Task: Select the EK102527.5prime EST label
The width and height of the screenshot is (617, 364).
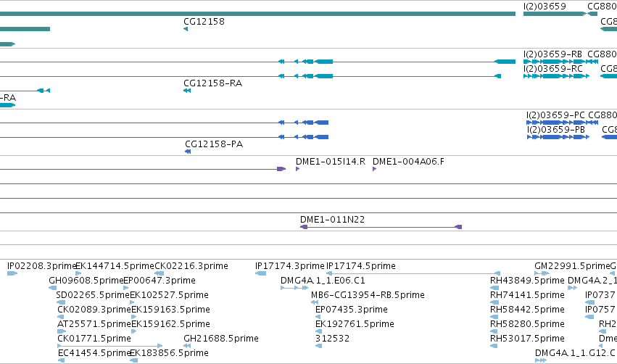Action: pos(169,295)
